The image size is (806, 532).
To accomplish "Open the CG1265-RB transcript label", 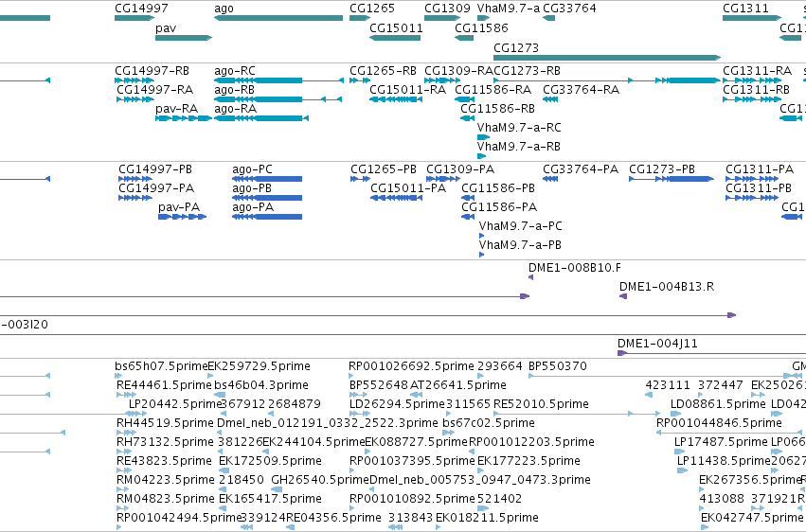I will 383,70.
